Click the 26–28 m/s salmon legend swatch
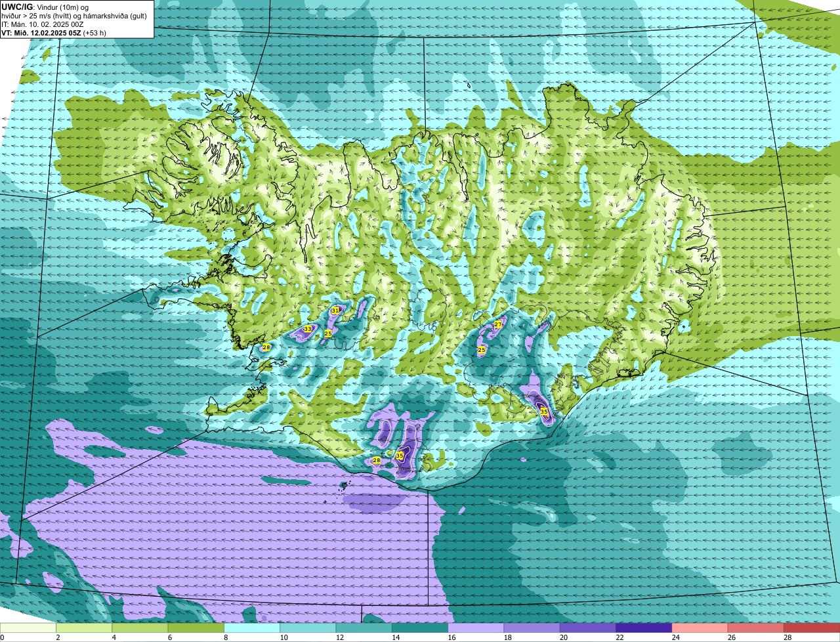 coord(756,628)
